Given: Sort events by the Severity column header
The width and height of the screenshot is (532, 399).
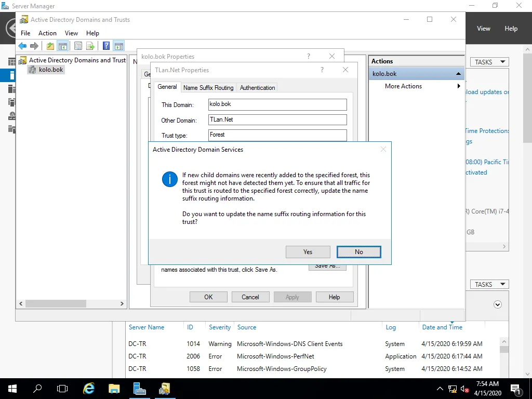Looking at the screenshot, I should coord(220,327).
